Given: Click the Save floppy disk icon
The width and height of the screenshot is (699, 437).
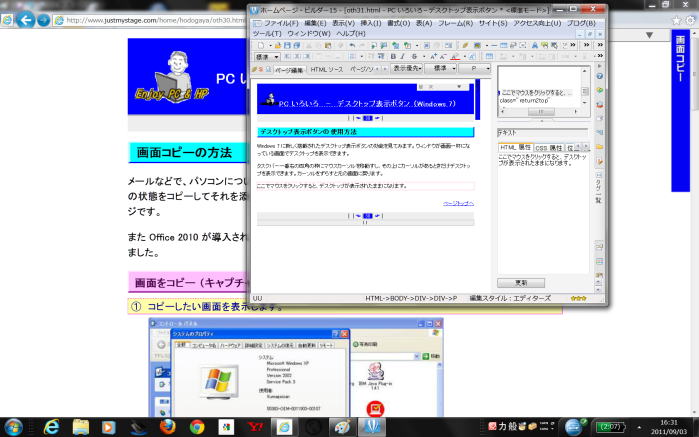Looking at the screenshot, I should click(x=287, y=45).
